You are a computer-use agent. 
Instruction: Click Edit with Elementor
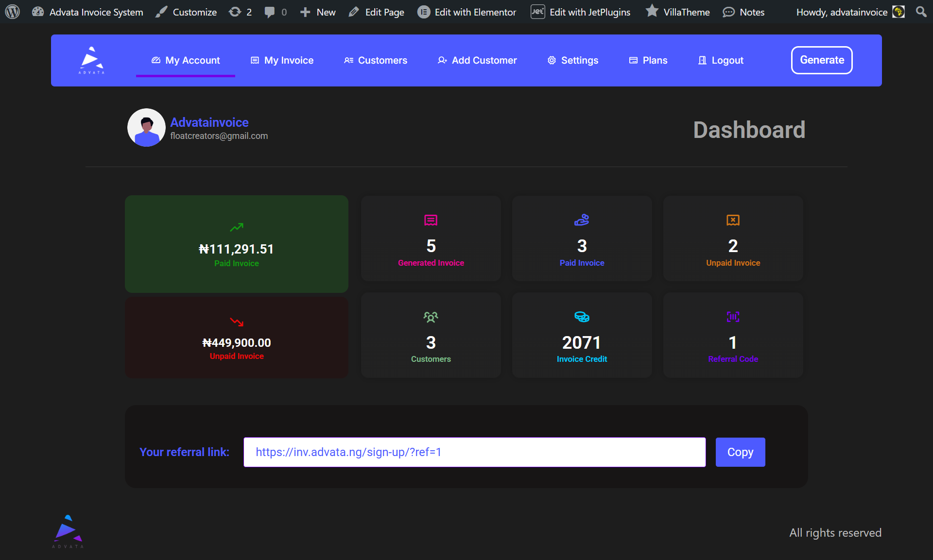click(467, 12)
